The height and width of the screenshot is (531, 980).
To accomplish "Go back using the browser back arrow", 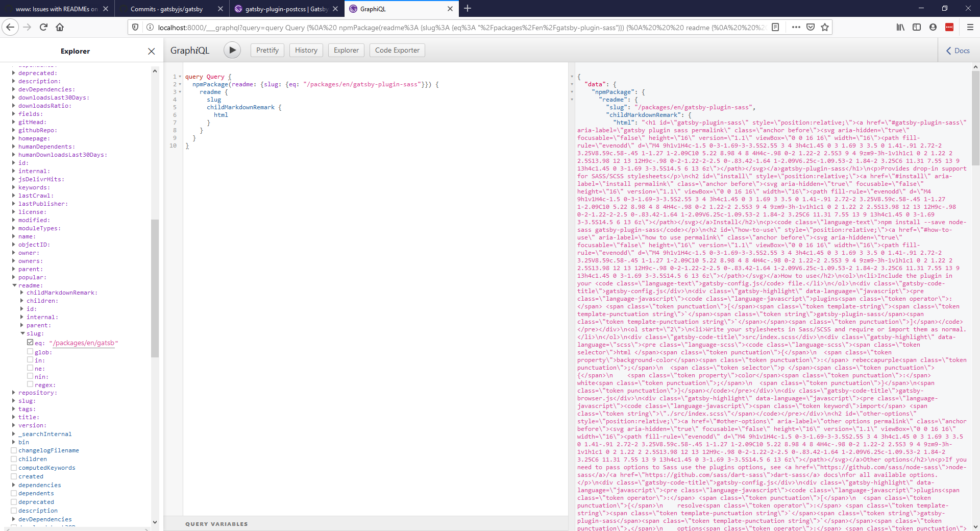I will click(10, 27).
